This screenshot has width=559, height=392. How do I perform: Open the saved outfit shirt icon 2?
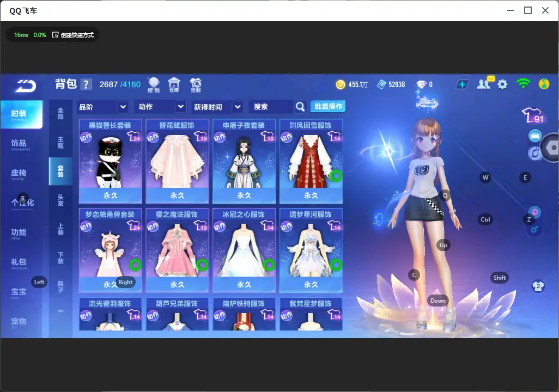[538, 286]
